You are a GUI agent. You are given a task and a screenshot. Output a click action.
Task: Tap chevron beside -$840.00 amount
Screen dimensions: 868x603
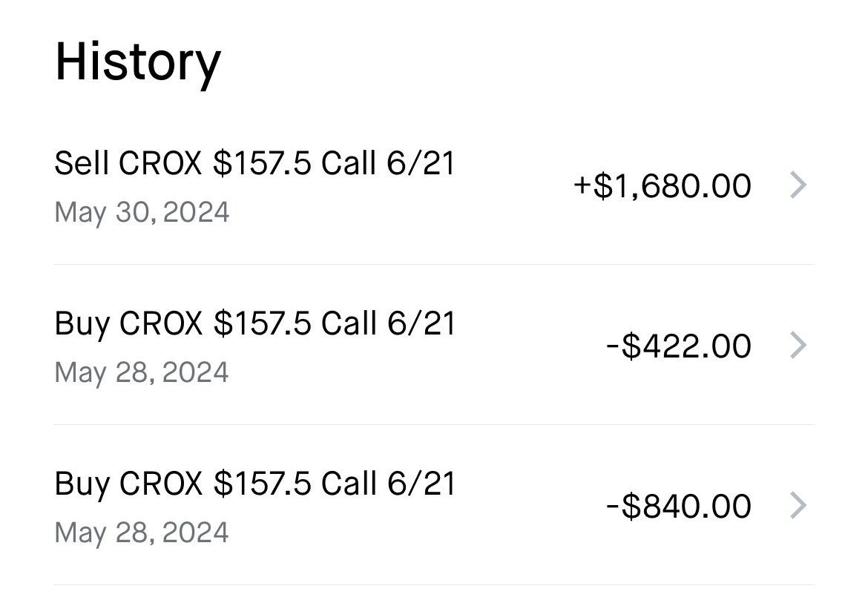(x=798, y=505)
